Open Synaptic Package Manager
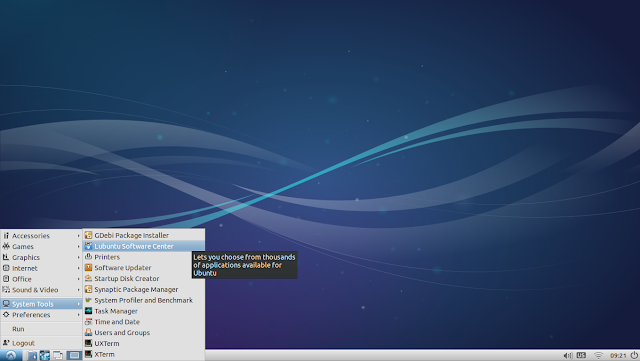The height and width of the screenshot is (361, 640). tap(144, 290)
